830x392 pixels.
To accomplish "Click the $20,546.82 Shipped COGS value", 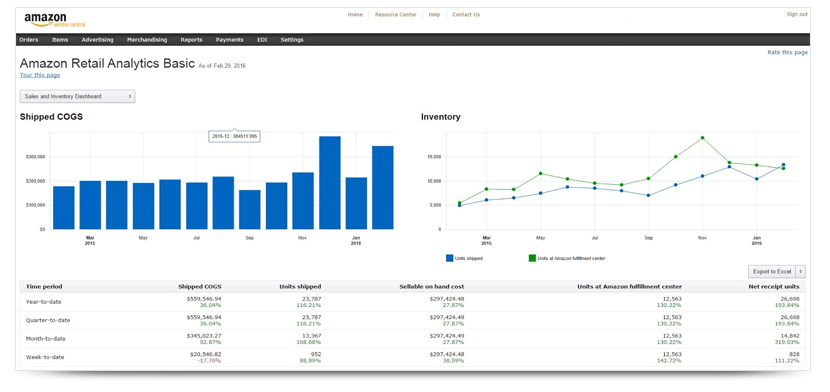I will click(205, 354).
